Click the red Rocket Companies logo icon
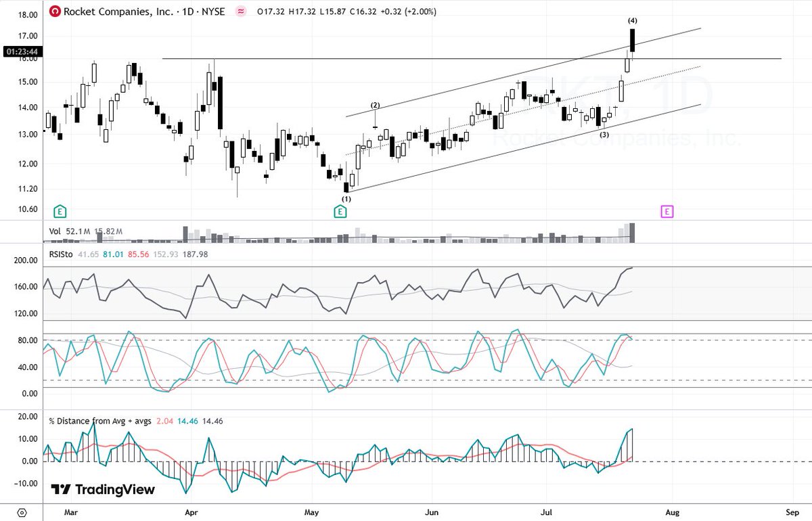Image resolution: width=812 pixels, height=521 pixels. click(x=55, y=12)
